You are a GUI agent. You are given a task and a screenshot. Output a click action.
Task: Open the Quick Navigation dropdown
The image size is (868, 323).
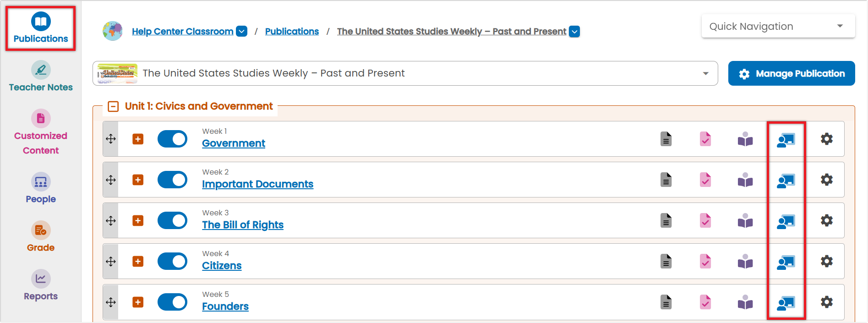point(778,26)
